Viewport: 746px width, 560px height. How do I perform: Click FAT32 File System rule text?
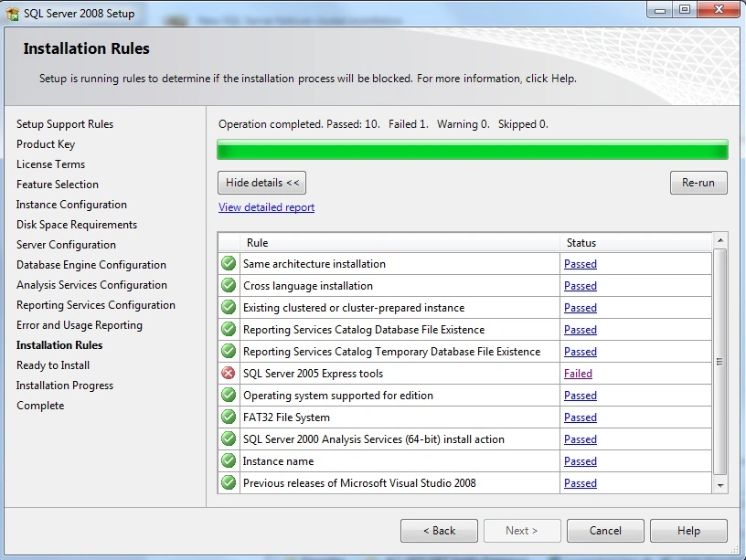(286, 417)
